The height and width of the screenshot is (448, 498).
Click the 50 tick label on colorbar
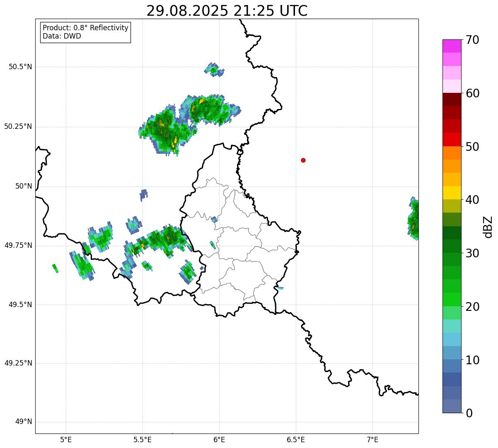coord(472,147)
